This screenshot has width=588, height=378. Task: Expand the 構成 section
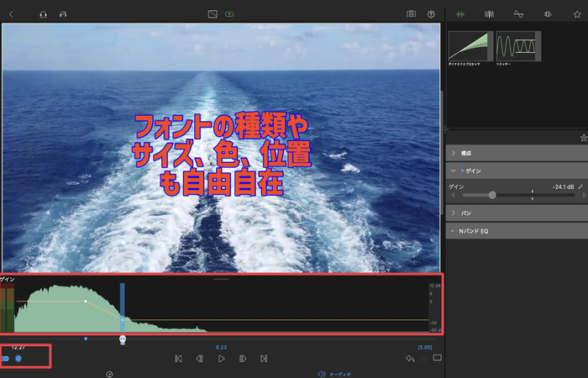(x=454, y=153)
